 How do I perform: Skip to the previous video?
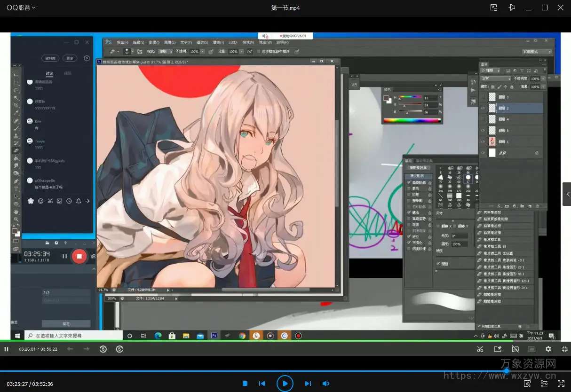(262, 384)
